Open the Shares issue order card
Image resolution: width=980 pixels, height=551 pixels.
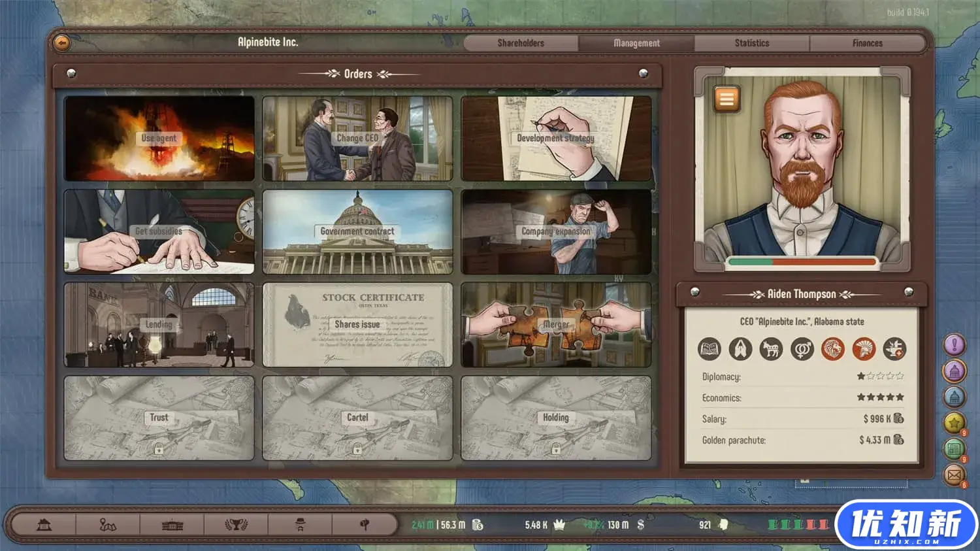pyautogui.click(x=357, y=325)
